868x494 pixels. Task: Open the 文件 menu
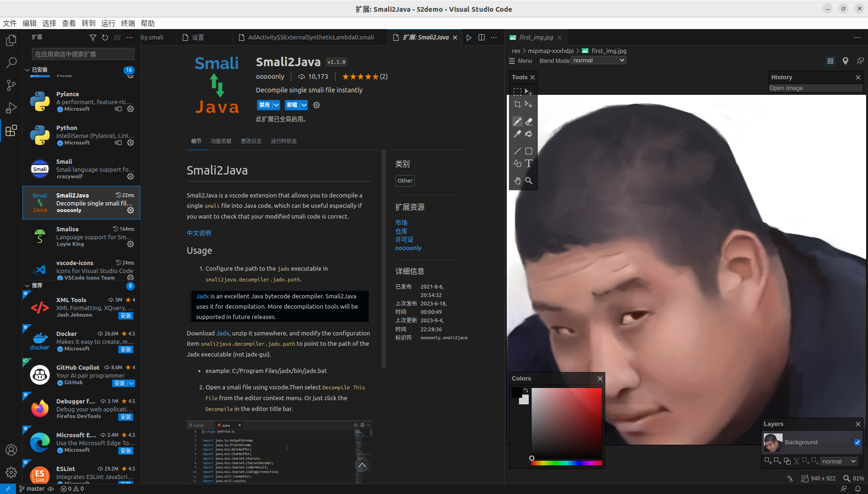pos(9,23)
